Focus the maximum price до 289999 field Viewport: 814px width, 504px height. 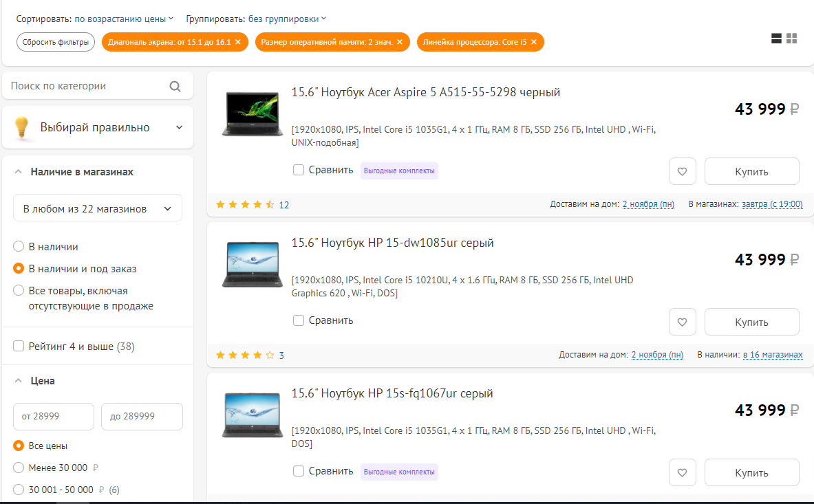tap(142, 417)
